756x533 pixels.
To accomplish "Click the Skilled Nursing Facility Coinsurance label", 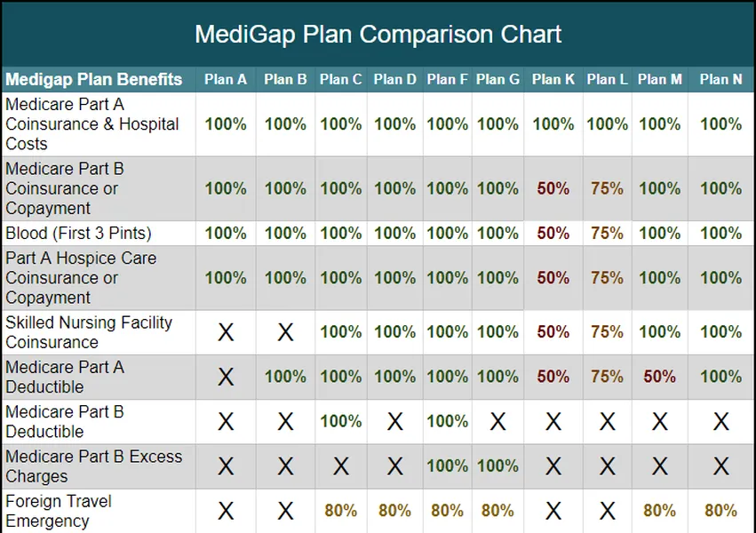I will point(89,332).
